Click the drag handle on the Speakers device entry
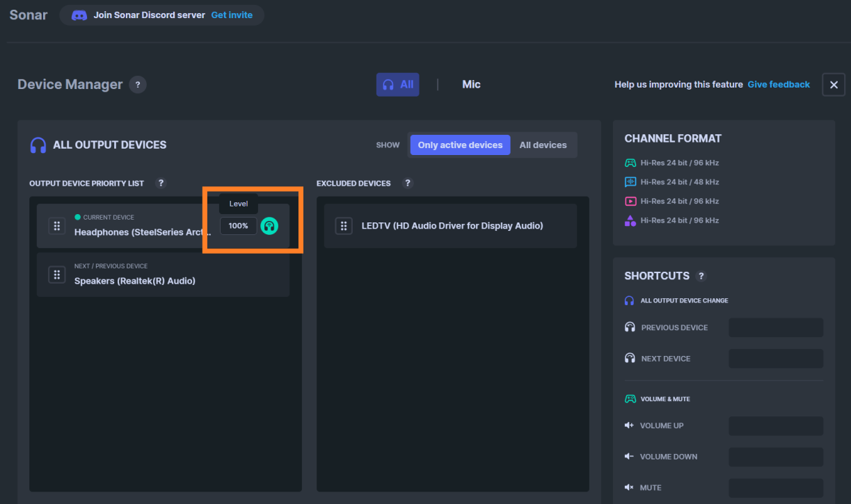Viewport: 851px width, 504px height. 56,274
